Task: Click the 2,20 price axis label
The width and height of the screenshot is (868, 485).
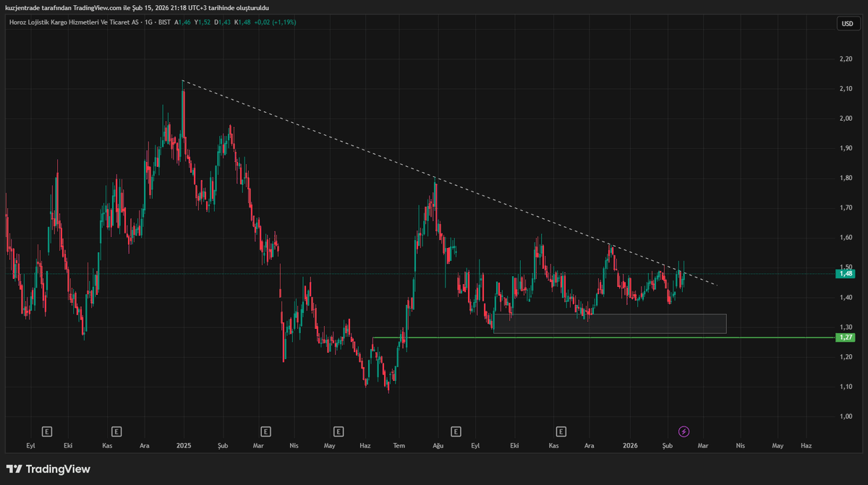Action: (846, 59)
